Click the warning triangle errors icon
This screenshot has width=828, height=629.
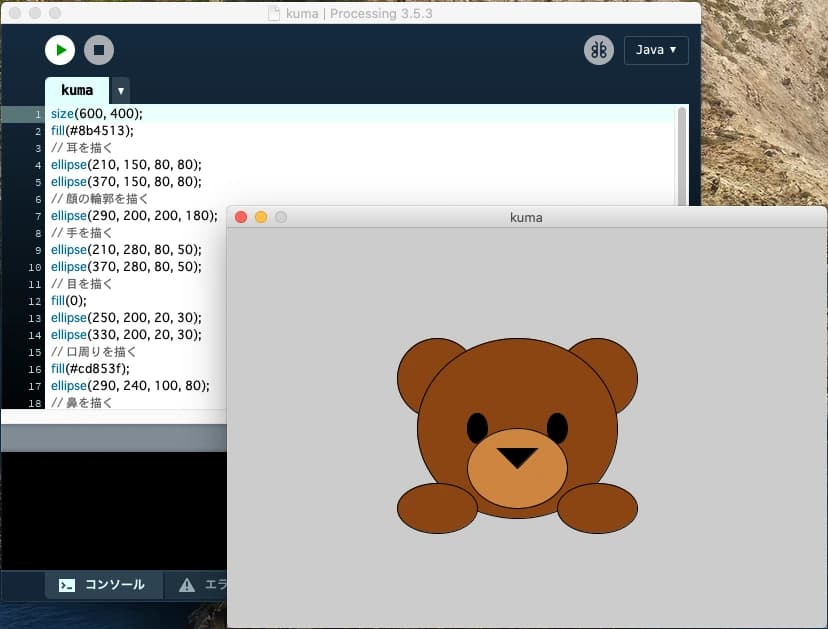coord(187,585)
